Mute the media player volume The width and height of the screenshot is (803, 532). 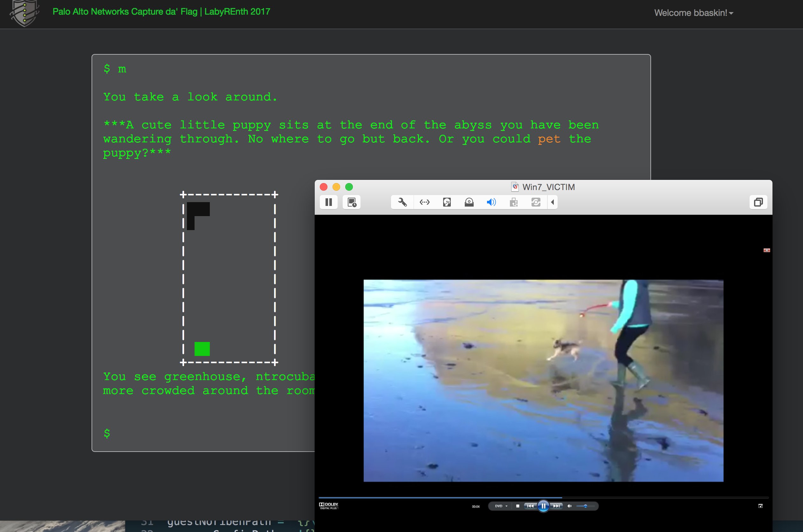point(569,506)
